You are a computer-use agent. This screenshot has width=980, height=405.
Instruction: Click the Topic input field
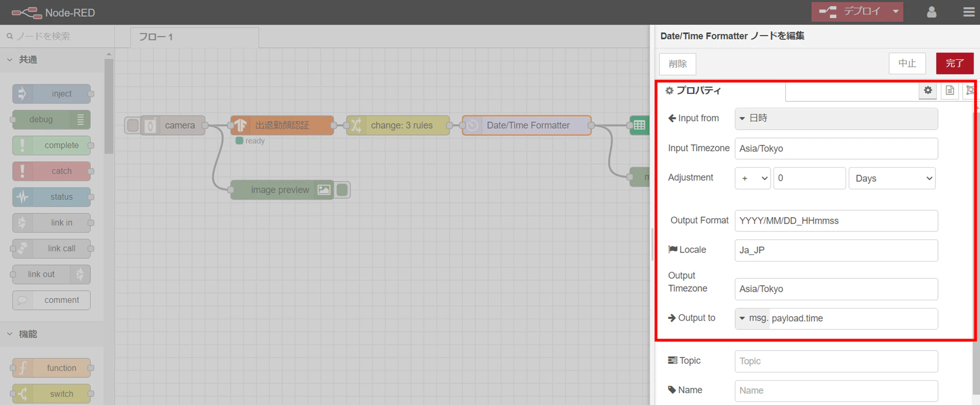[x=836, y=361]
